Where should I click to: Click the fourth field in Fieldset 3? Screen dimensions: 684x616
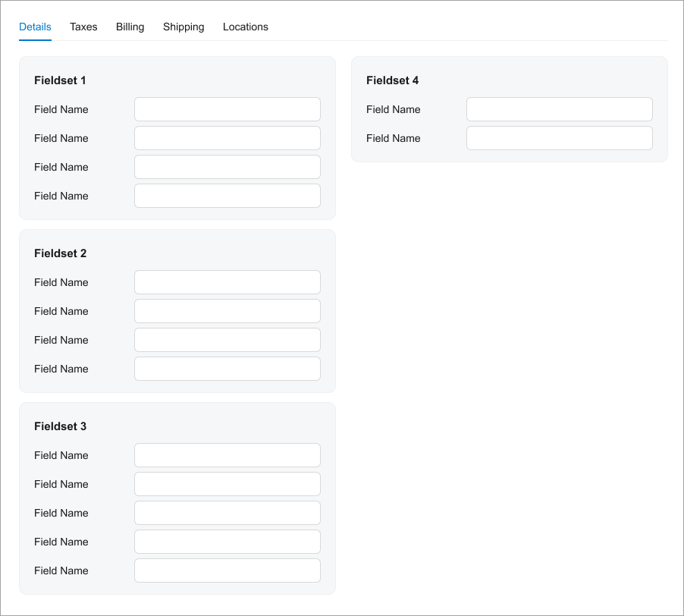(x=227, y=542)
